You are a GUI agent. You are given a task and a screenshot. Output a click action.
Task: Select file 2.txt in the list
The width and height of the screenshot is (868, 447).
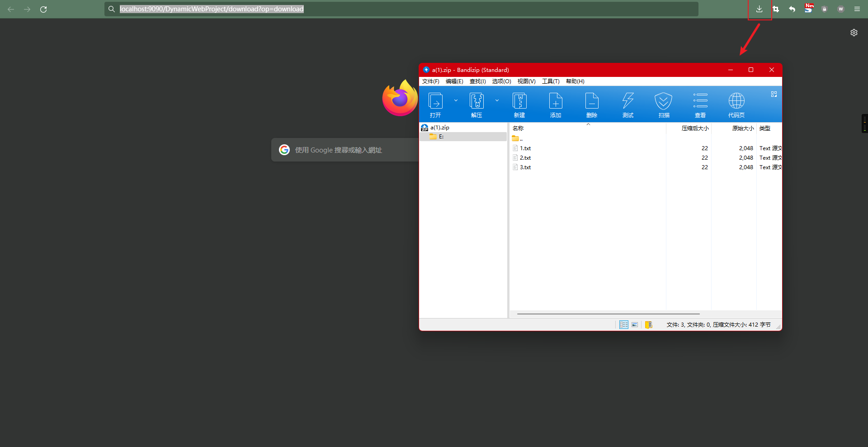[522, 158]
